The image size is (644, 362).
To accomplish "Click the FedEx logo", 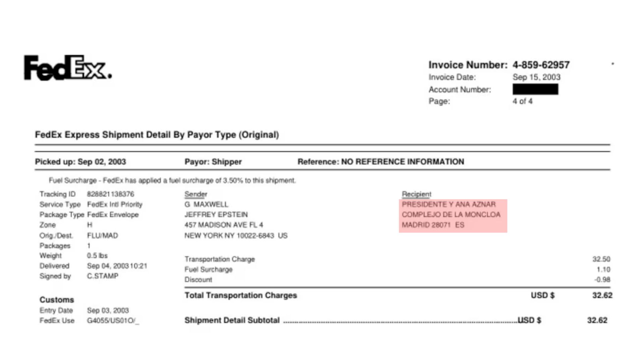I will coord(67,68).
